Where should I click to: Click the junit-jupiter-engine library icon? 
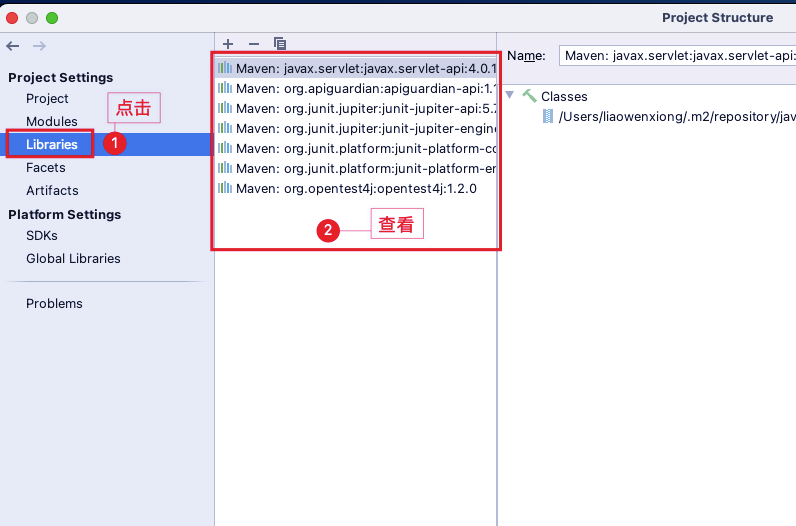(225, 128)
